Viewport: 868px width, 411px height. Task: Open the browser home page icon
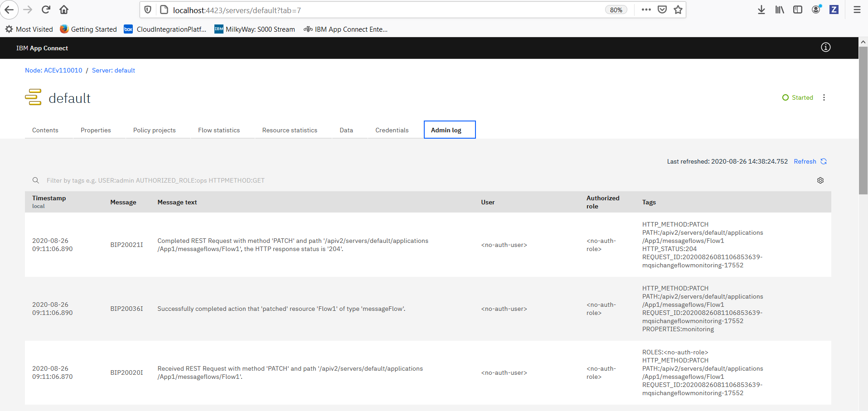pos(64,10)
